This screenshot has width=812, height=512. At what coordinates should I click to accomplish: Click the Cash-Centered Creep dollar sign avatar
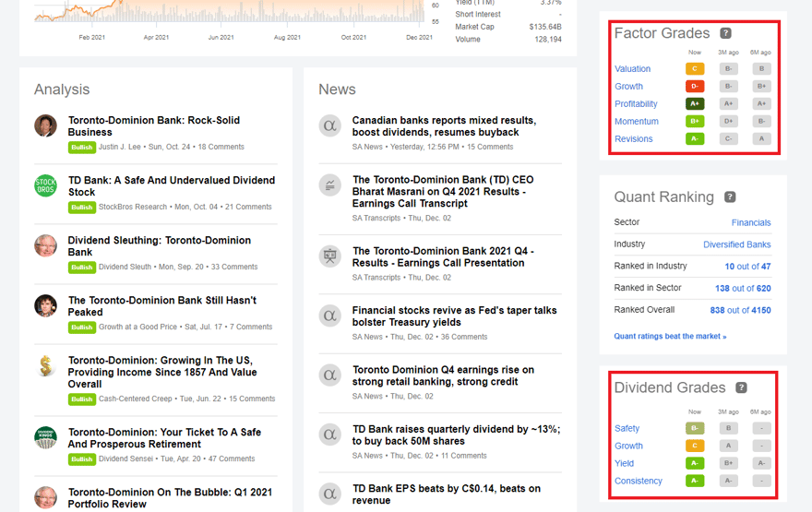(x=45, y=365)
